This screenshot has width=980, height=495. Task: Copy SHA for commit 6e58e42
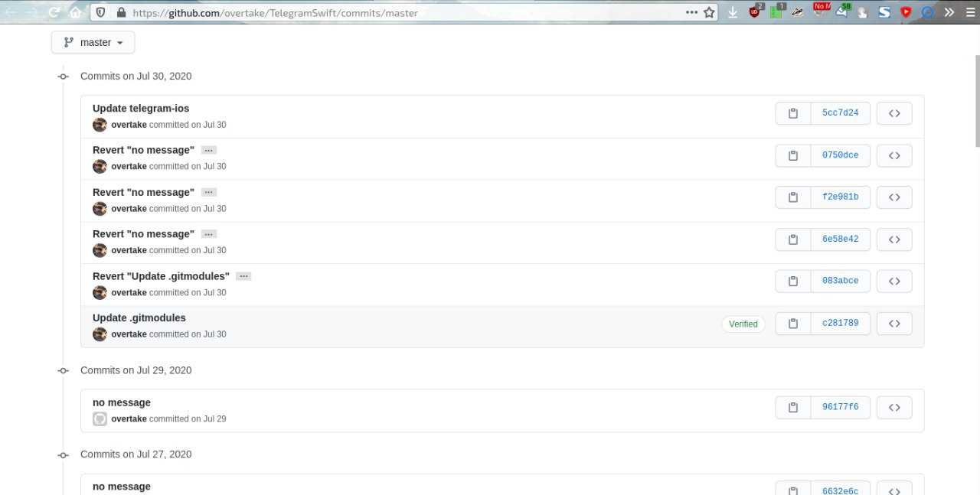[x=793, y=239]
